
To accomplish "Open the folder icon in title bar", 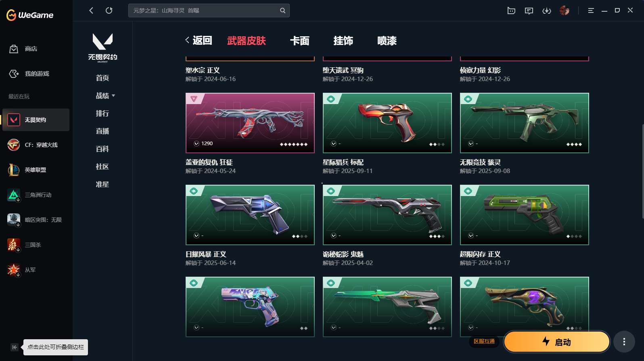I will tap(511, 11).
